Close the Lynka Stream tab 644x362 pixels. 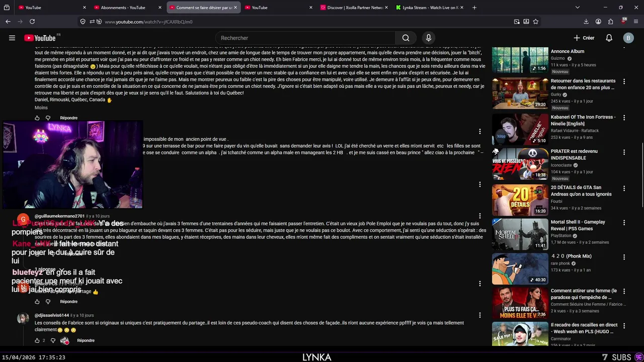coord(462,8)
